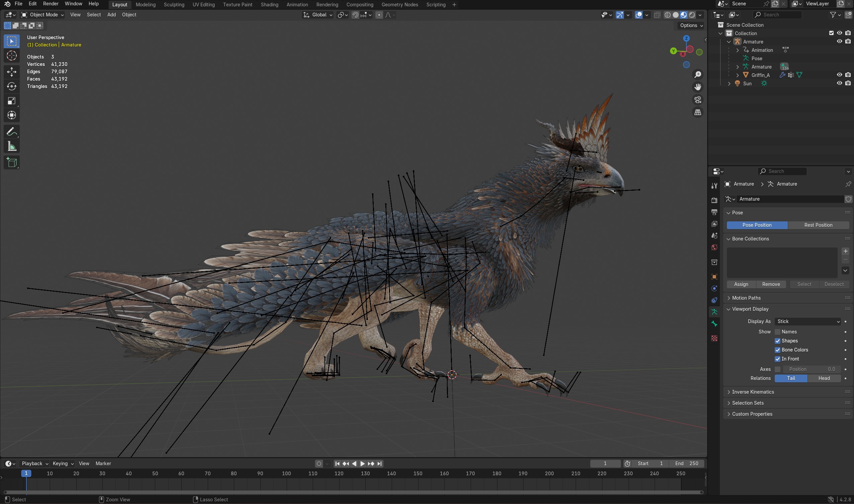Viewport: 854px width, 504px height.
Task: Switch to the Sculpting workspace tab
Action: (x=174, y=5)
